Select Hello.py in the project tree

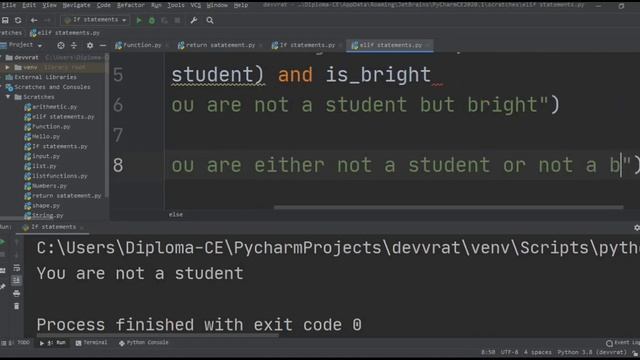42,136
